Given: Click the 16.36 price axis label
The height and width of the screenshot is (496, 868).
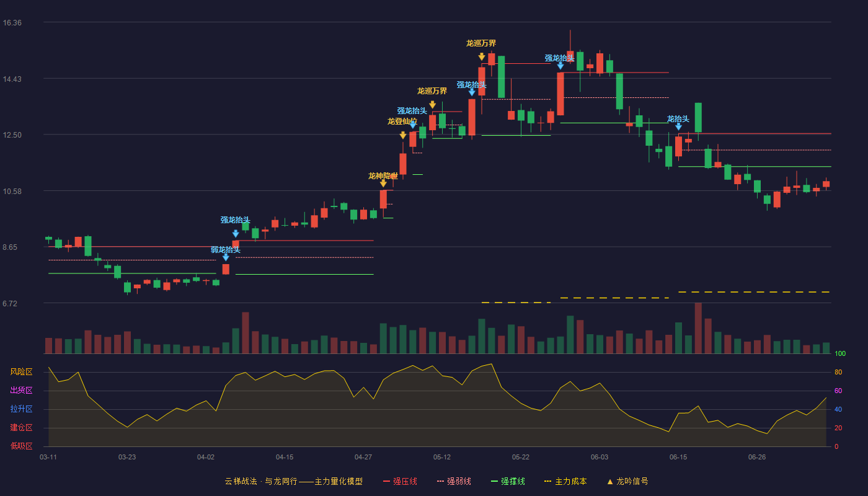Looking at the screenshot, I should (12, 23).
